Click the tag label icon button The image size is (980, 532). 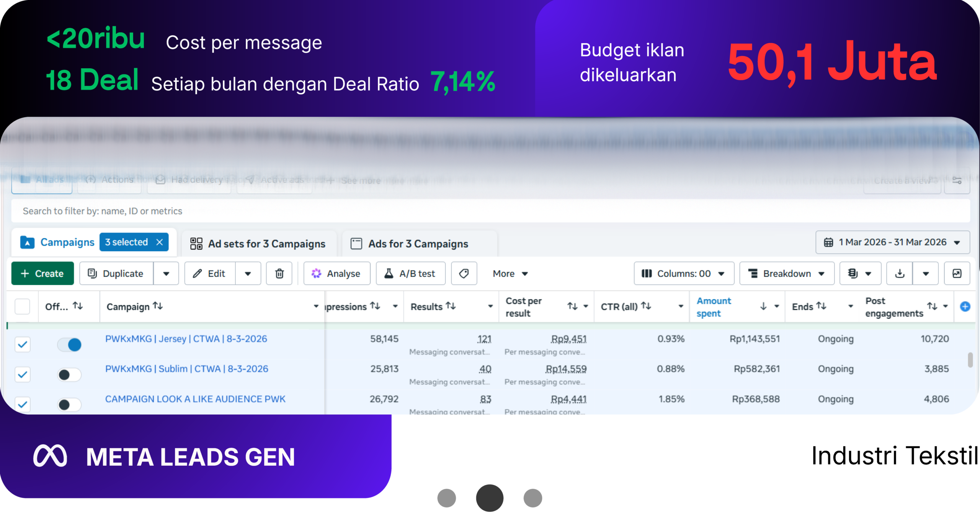[x=464, y=273]
